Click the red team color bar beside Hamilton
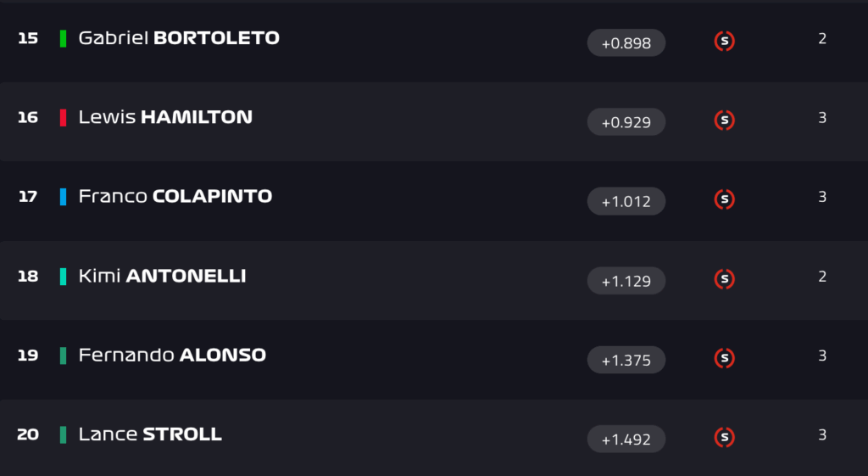Screen dimensions: 868x476 pyautogui.click(x=64, y=117)
